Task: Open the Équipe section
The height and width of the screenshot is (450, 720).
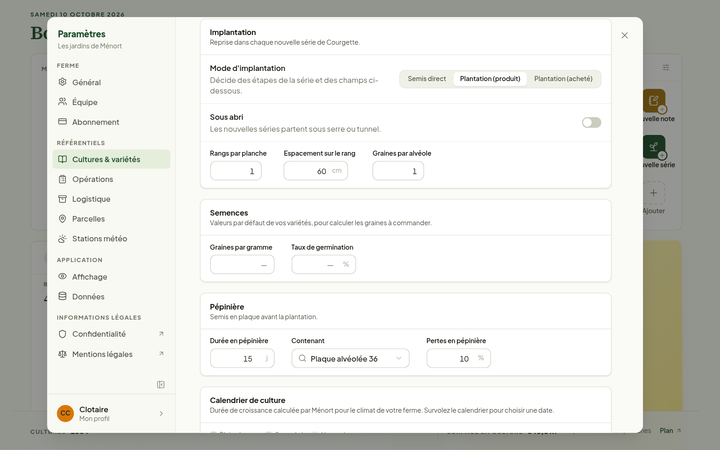Action: (x=111, y=102)
